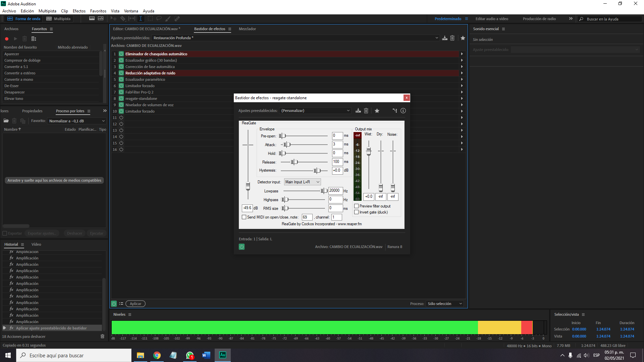Delete ReaGate preset trash icon
The width and height of the screenshot is (644, 362).
[366, 111]
